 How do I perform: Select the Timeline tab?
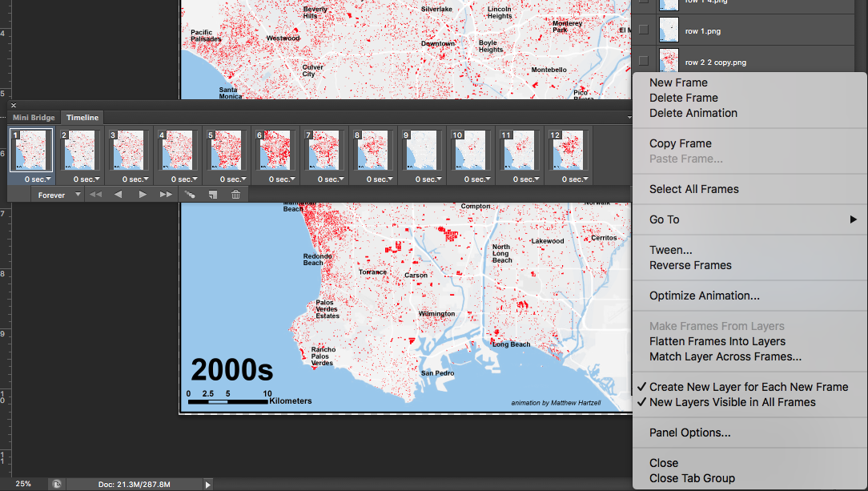tap(82, 118)
